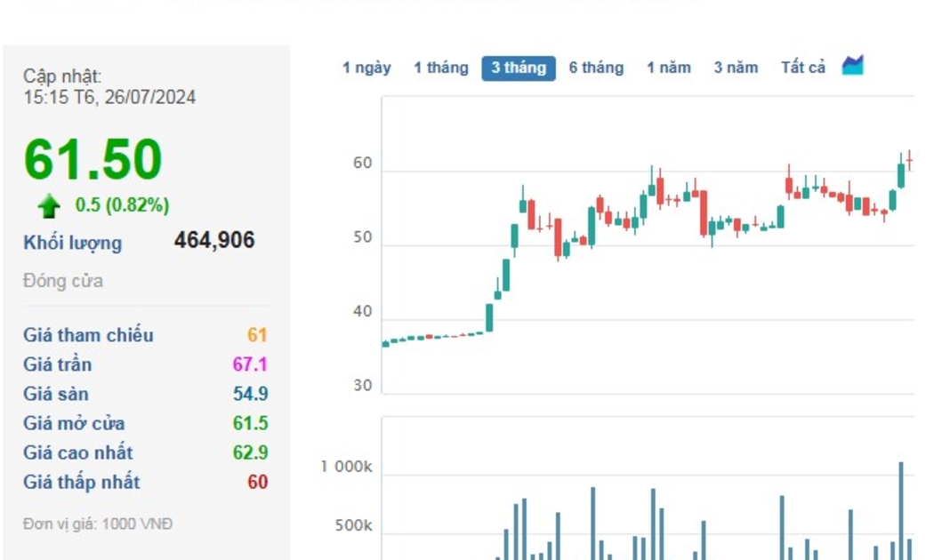The image size is (934, 560).
Task: Click the current price 61.50
Action: pos(93,160)
